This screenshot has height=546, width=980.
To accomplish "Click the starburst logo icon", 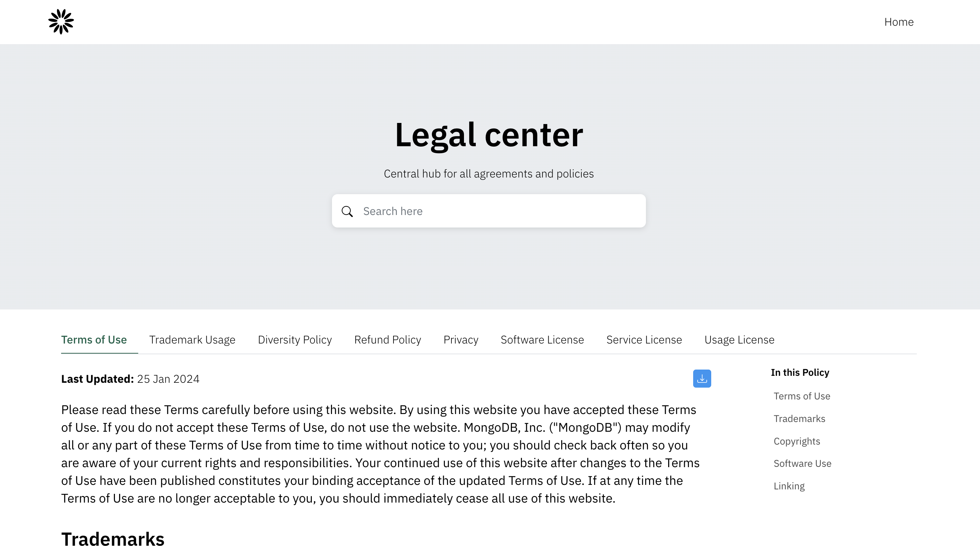I will (x=61, y=22).
